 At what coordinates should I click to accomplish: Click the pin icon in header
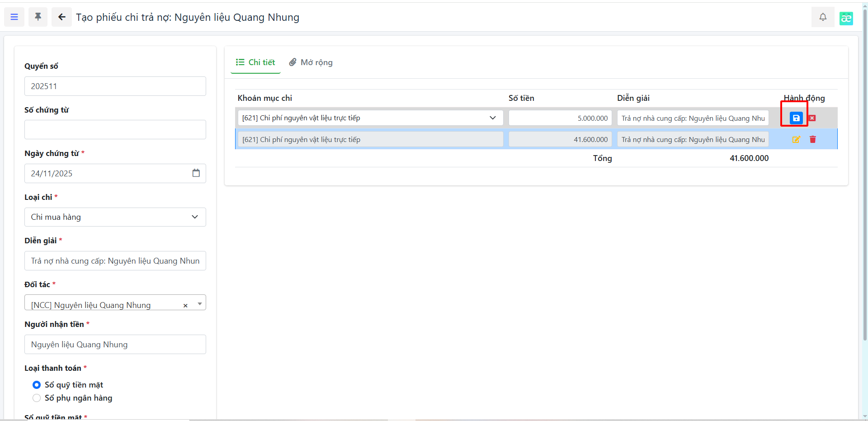click(38, 17)
